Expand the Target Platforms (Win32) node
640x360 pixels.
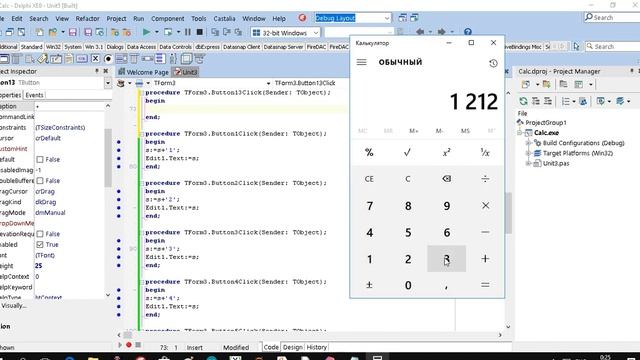(x=528, y=153)
